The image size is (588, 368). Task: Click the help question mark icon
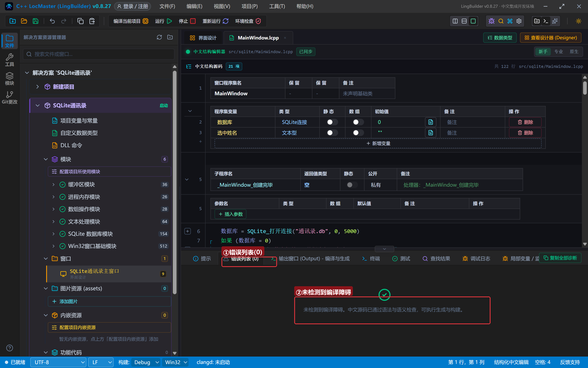coord(9,348)
